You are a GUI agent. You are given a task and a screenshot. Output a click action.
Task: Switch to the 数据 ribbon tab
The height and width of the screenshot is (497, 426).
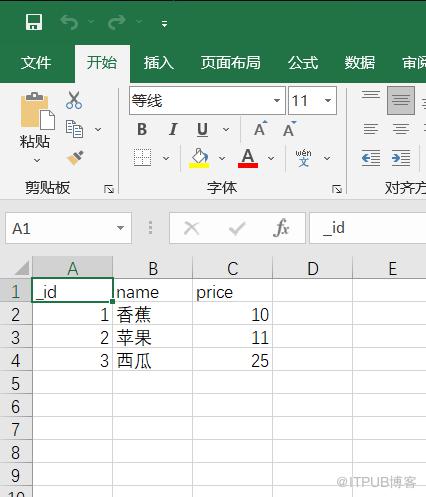pyautogui.click(x=360, y=63)
